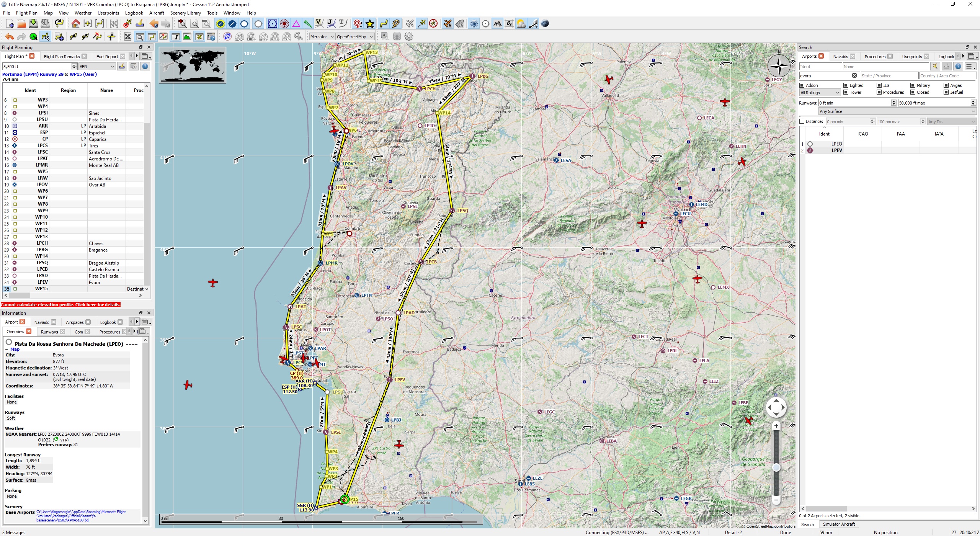
Task: Enable Distance search checkbox
Action: pos(802,121)
